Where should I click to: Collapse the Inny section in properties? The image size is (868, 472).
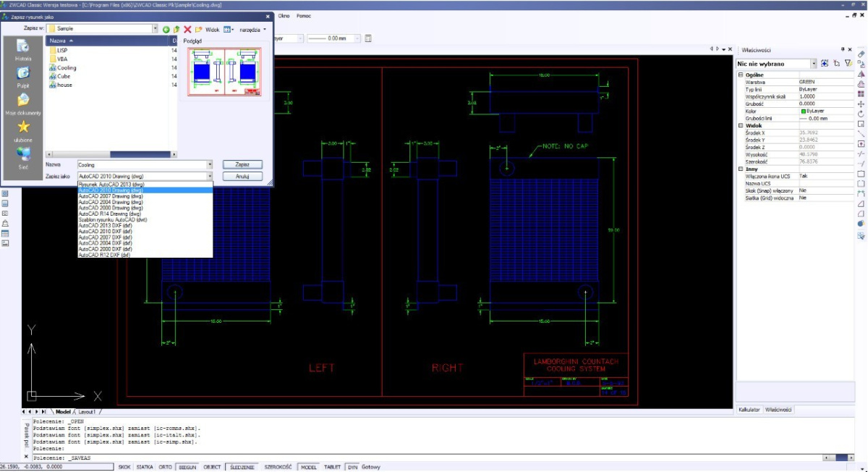pyautogui.click(x=741, y=169)
